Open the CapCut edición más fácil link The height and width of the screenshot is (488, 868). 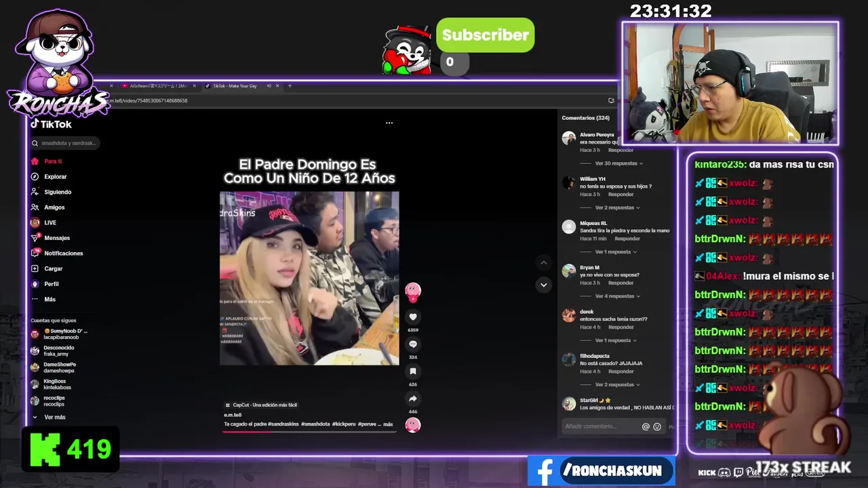click(x=261, y=405)
